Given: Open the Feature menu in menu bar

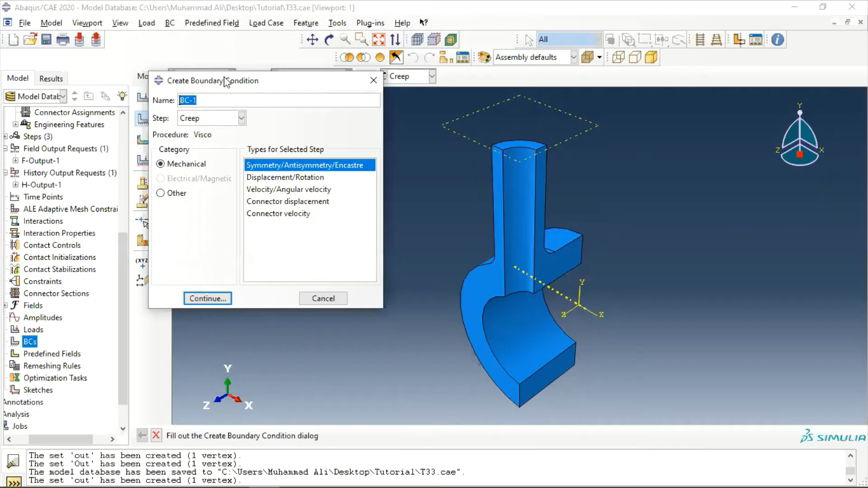Looking at the screenshot, I should pos(306,23).
